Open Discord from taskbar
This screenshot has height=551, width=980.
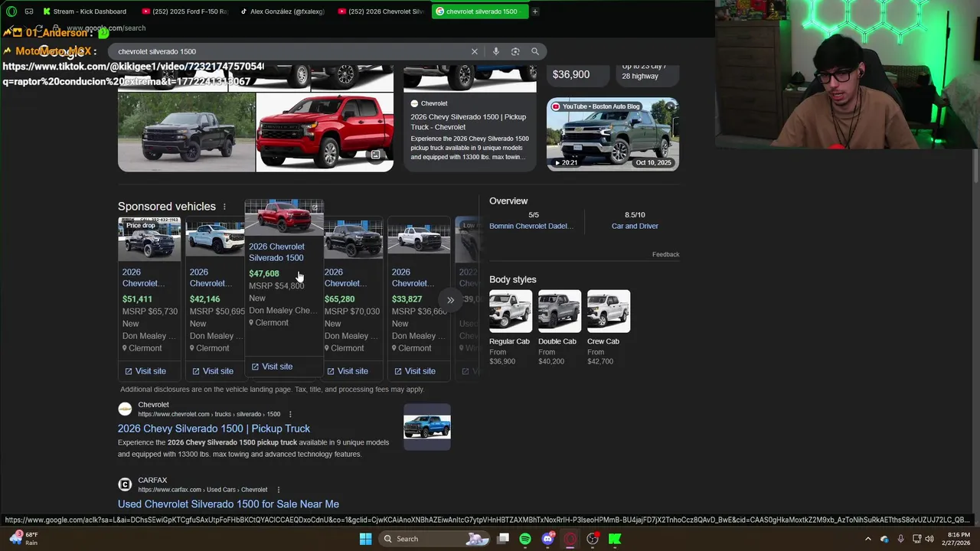pyautogui.click(x=547, y=539)
